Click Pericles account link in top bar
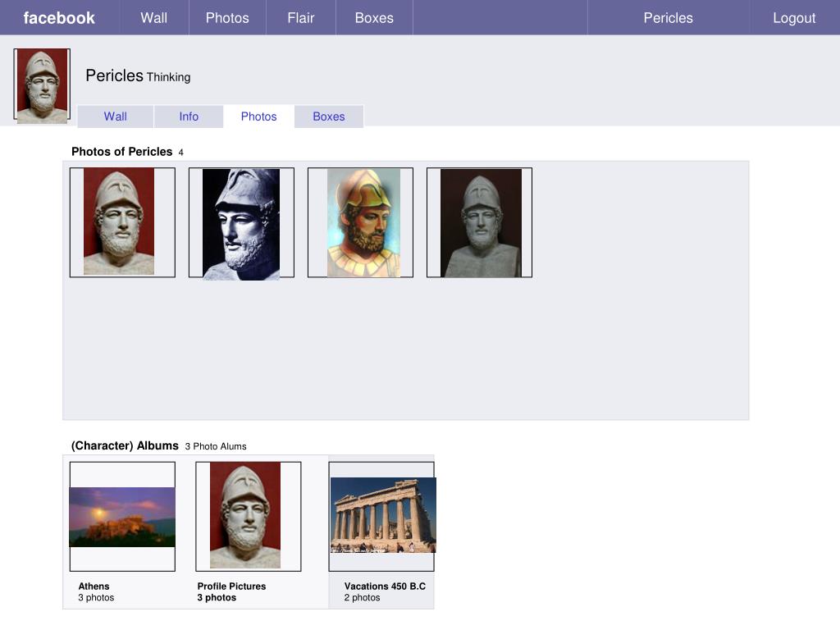 click(668, 18)
